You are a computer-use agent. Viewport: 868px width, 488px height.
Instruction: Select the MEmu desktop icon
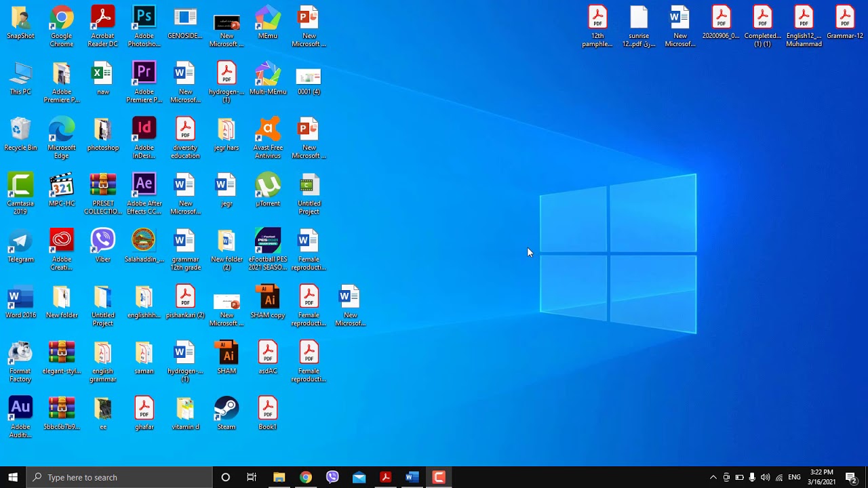click(x=268, y=22)
